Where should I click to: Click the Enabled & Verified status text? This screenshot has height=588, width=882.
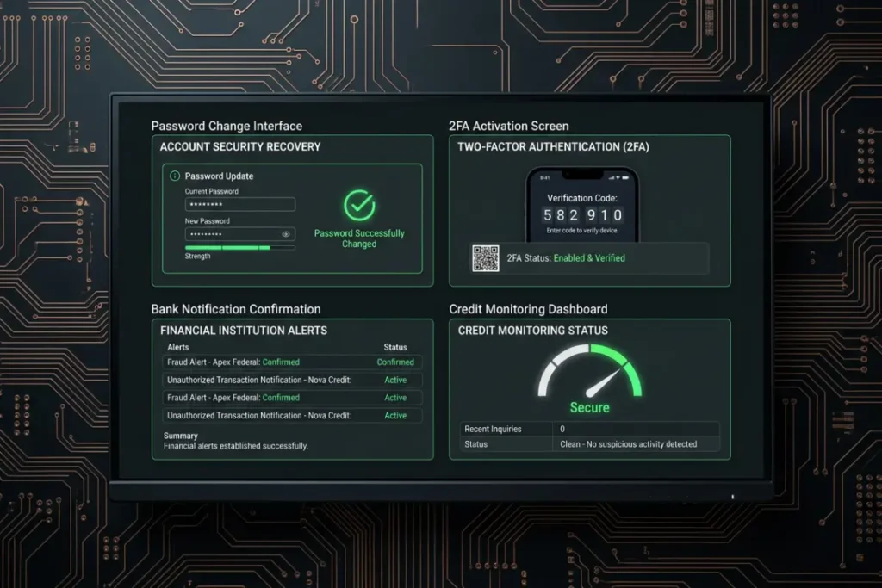(589, 258)
